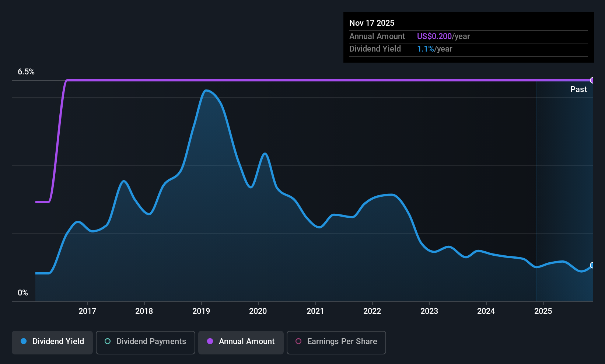Screen dimensions: 605x364
Task: Click the Past region label
Action: pos(578,89)
